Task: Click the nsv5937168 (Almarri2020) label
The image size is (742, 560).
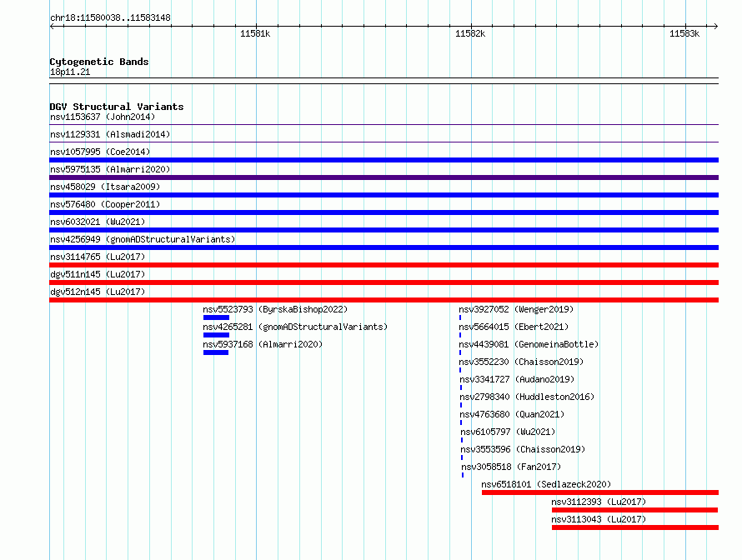Action: pos(263,344)
